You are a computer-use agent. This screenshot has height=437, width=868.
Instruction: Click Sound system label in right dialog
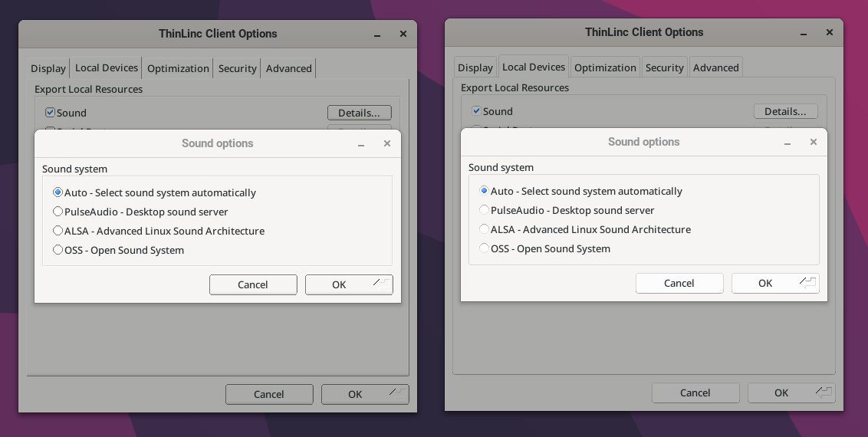tap(501, 167)
